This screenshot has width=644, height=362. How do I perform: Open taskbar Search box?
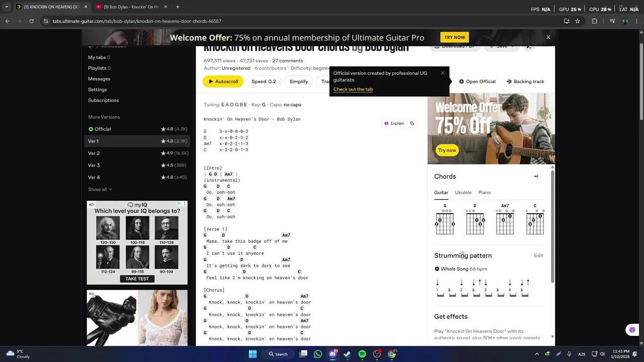click(x=278, y=354)
